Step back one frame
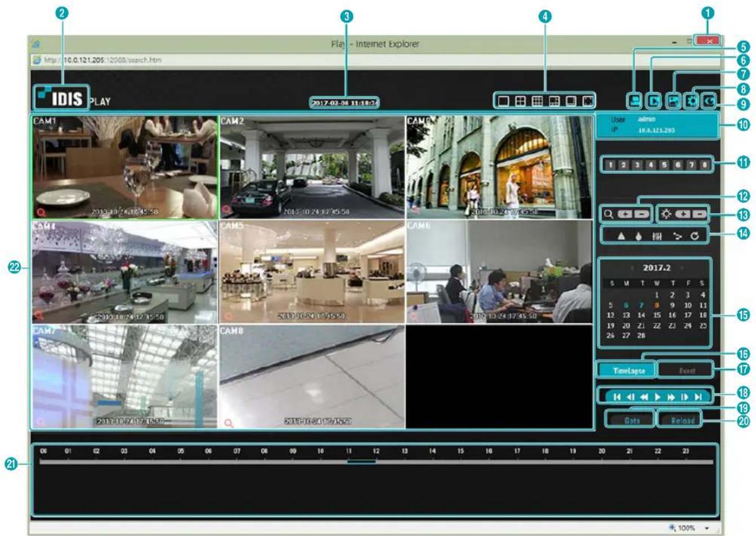Screen dimensions: 756x536 (630, 397)
